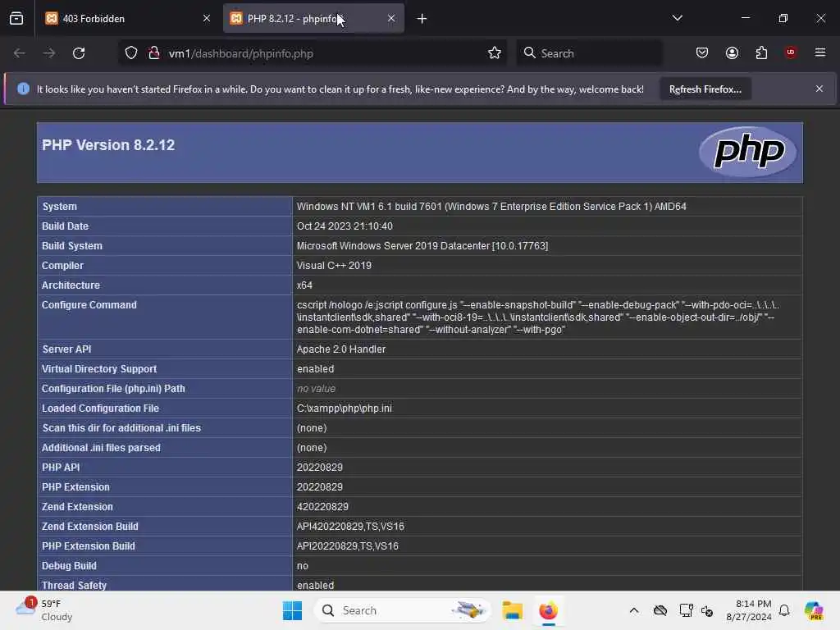Open the Copilot preview icon
This screenshot has width=840, height=630.
(814, 610)
